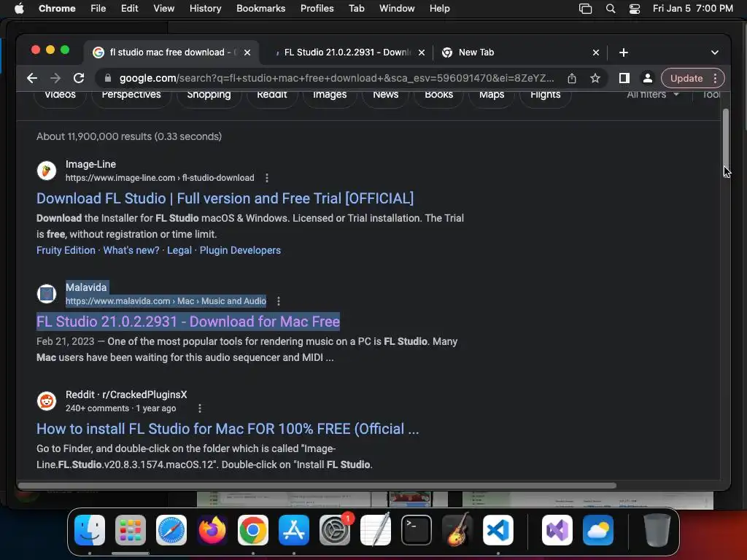Switch to FL Studio 21.0.2.2931 tab
Image resolution: width=747 pixels, height=560 pixels.
[347, 52]
